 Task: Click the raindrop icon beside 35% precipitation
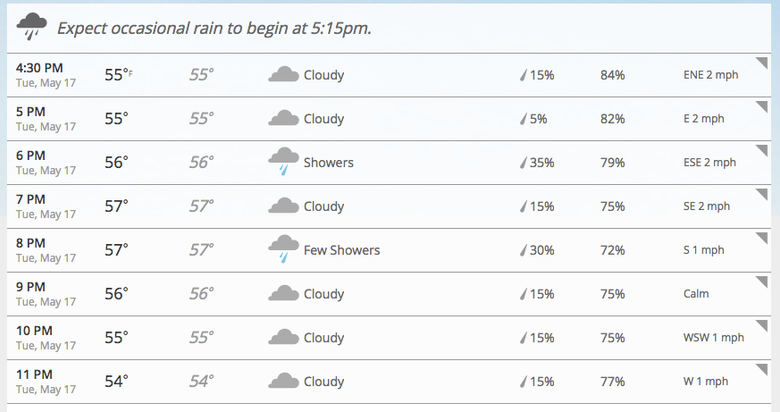tap(523, 163)
